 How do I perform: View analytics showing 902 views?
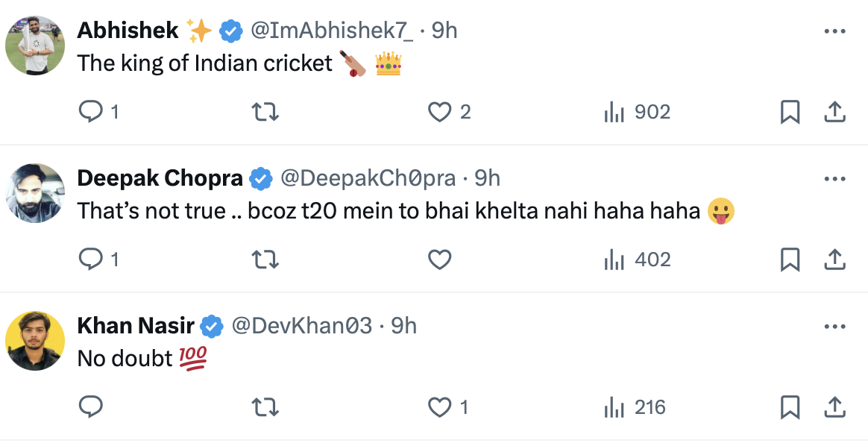coord(636,112)
